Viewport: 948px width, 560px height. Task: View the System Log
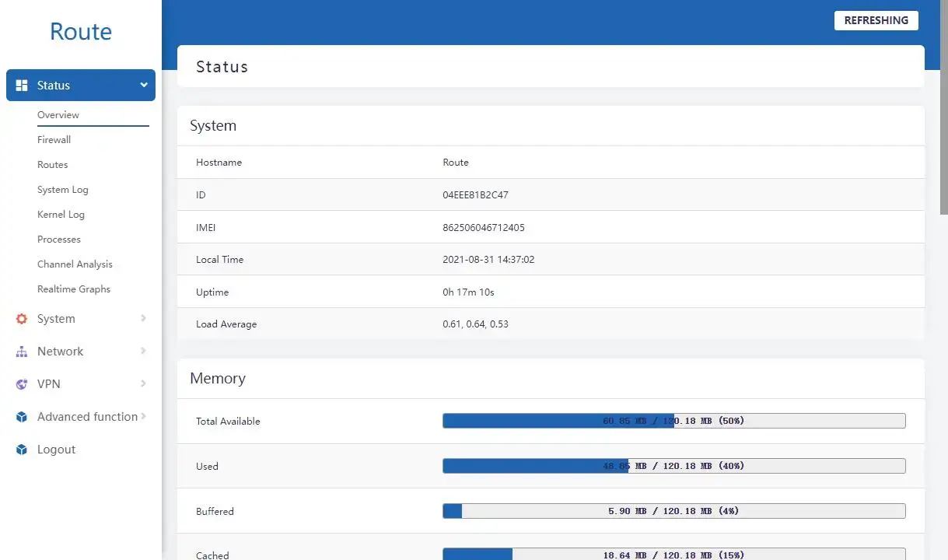(x=63, y=190)
